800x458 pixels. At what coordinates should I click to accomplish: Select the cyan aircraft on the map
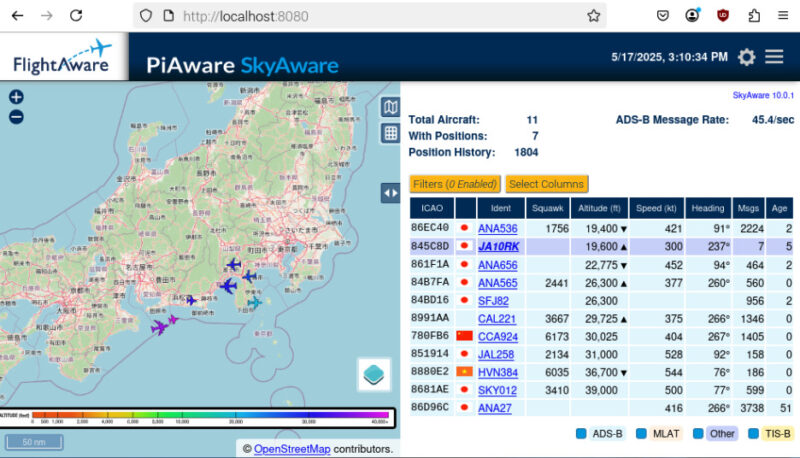(254, 303)
